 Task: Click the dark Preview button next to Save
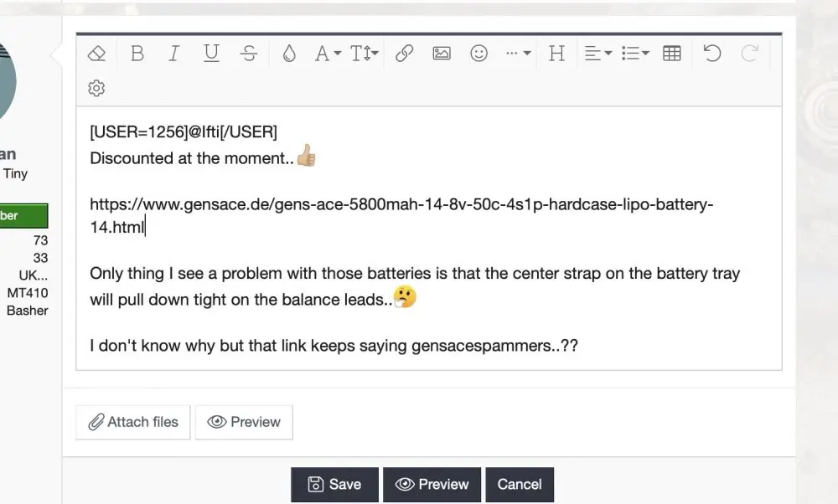[x=432, y=484]
